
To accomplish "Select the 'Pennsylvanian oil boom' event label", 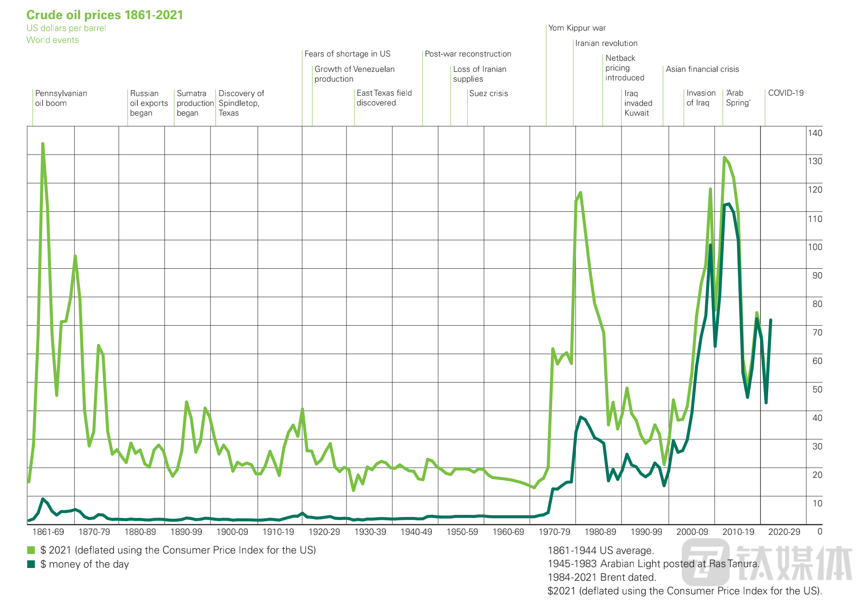I will (x=61, y=98).
